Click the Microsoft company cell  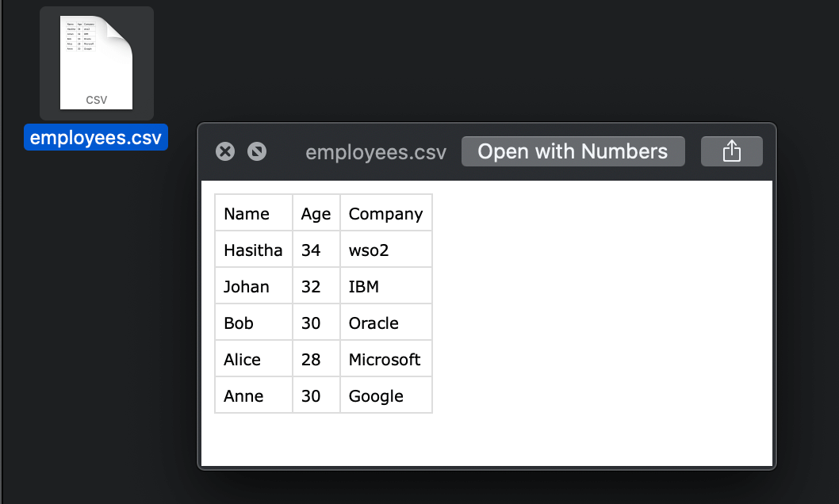click(385, 359)
